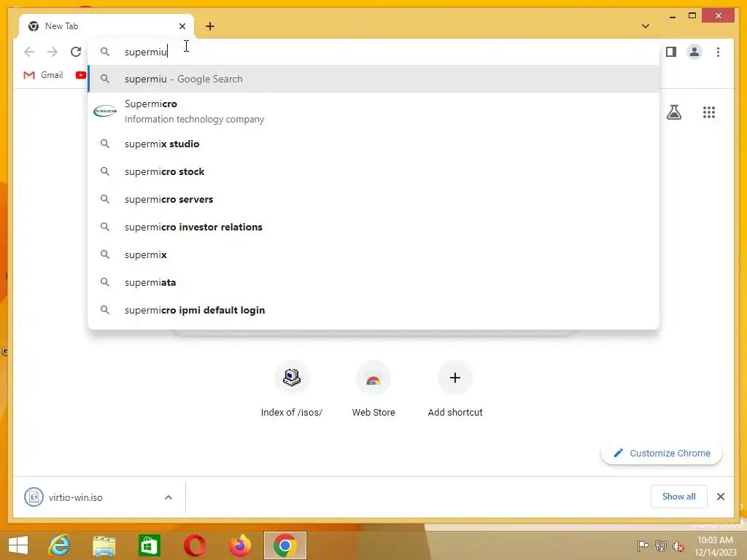The image size is (747, 560).
Task: Click the address bar containing supermiu
Action: coord(374,52)
